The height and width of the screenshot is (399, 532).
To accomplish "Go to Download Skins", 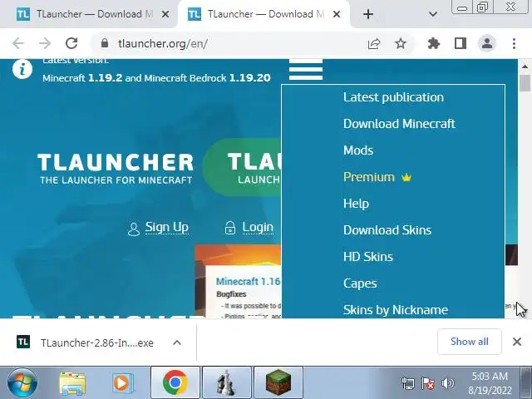I will pos(387,230).
